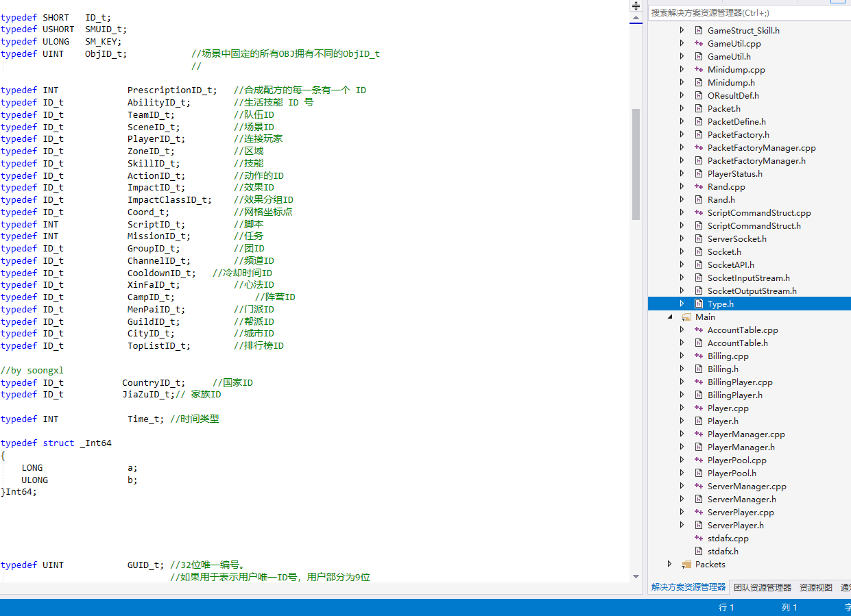Collapse the Main folder node
This screenshot has width=851, height=616.
coord(670,317)
